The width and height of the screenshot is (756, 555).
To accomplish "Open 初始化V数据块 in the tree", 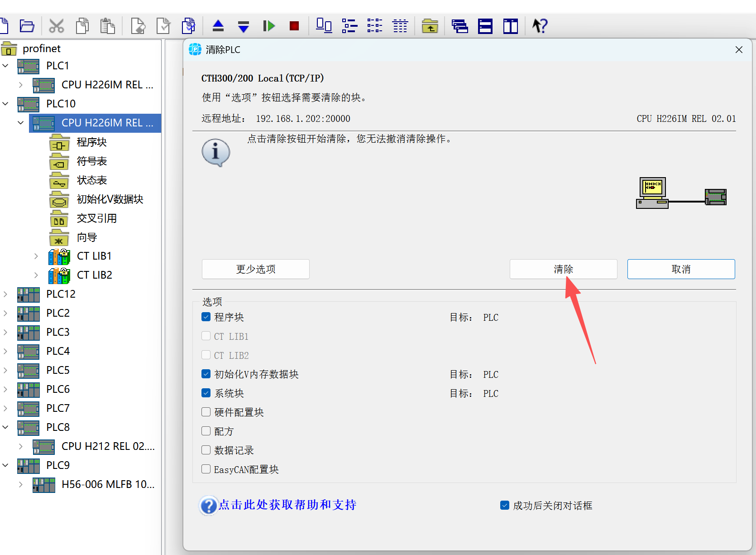I will pos(110,199).
